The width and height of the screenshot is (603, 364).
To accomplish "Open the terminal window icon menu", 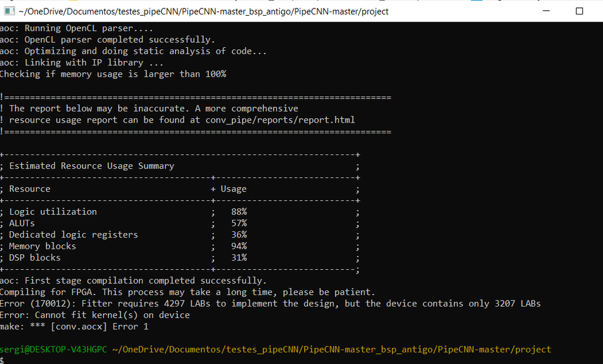I will [9, 11].
